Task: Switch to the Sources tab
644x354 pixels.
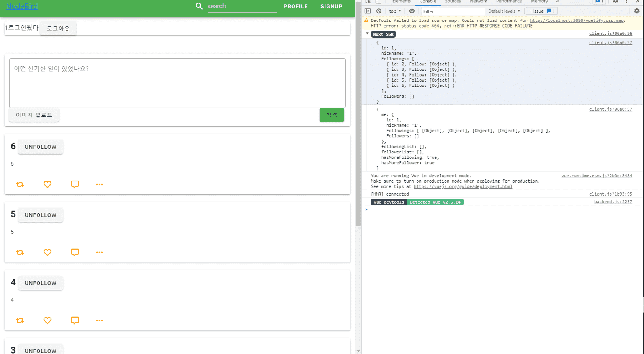Action: [453, 2]
